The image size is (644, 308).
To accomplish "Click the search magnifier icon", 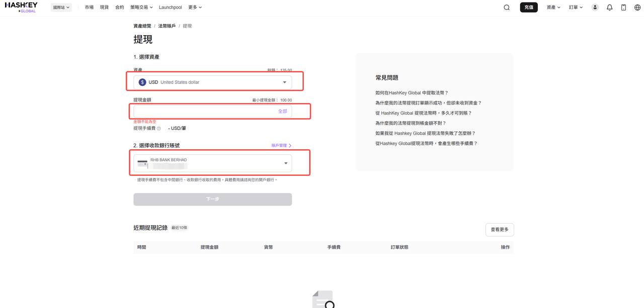I will pyautogui.click(x=507, y=8).
